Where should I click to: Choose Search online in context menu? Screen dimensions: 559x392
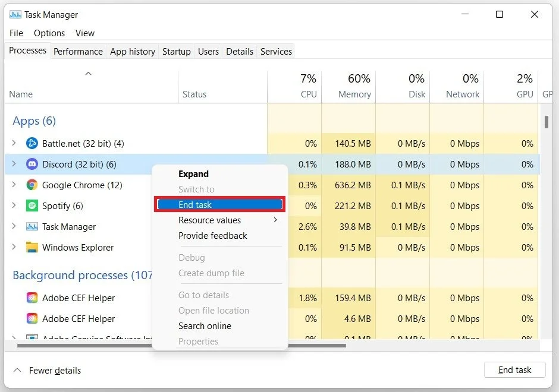pos(220,326)
